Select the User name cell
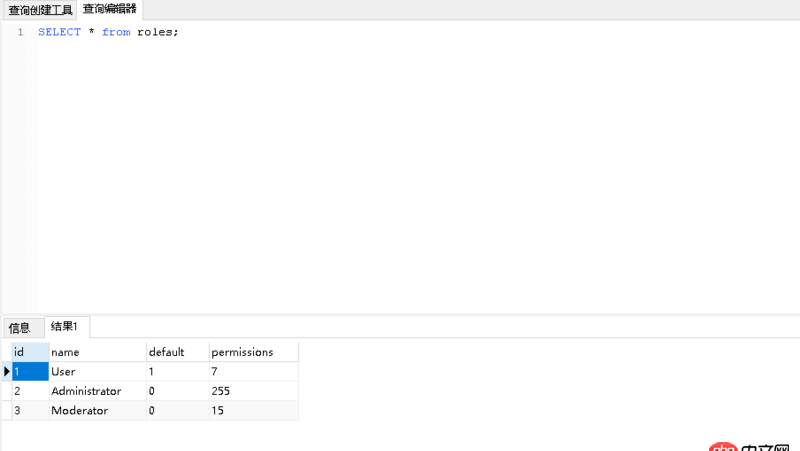The height and width of the screenshot is (451, 800). pyautogui.click(x=96, y=372)
